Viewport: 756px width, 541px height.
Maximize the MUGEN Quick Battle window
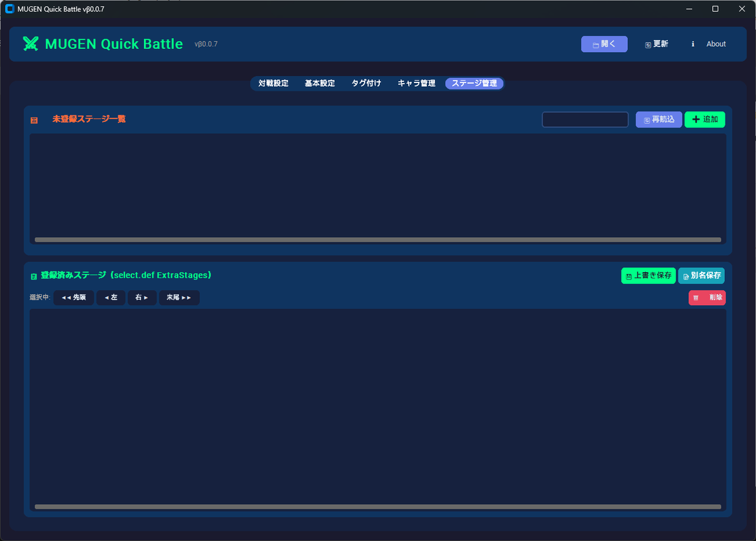pos(715,9)
